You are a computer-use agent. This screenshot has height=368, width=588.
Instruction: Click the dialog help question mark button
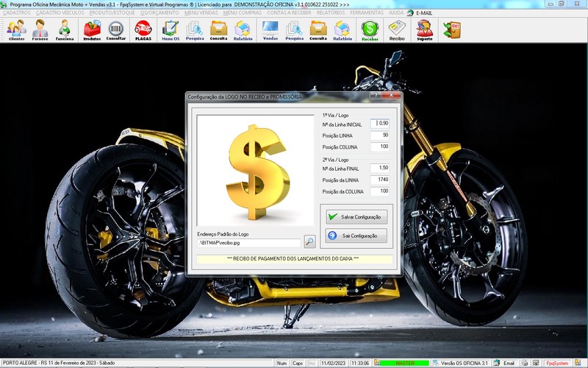pyautogui.click(x=376, y=96)
